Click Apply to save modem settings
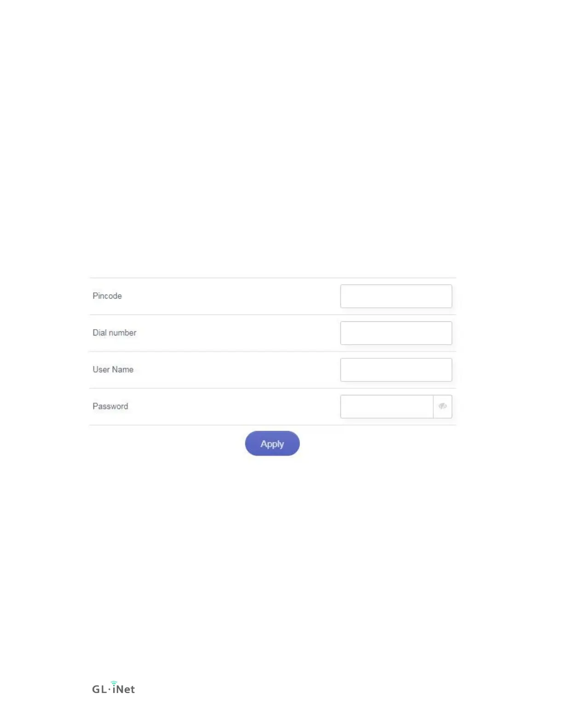Image resolution: width=563 pixels, height=728 pixels. 272,444
